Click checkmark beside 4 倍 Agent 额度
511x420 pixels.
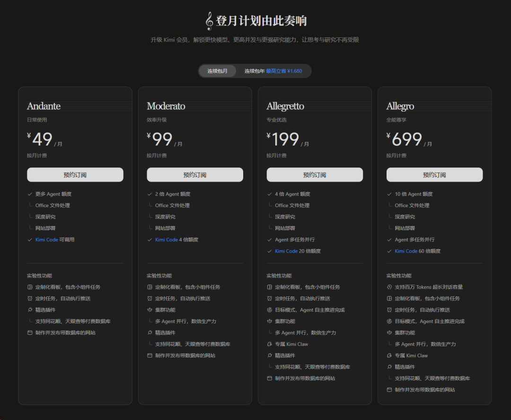(x=270, y=194)
